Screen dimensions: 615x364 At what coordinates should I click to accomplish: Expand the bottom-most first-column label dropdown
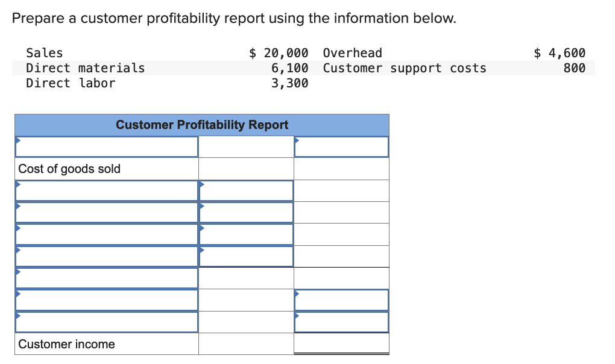click(106, 322)
